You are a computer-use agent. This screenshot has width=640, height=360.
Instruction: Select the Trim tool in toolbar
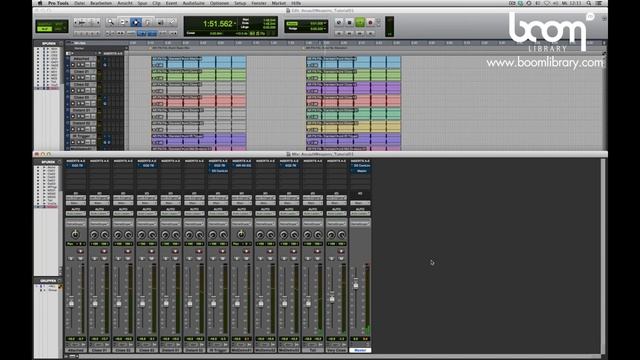point(123,22)
